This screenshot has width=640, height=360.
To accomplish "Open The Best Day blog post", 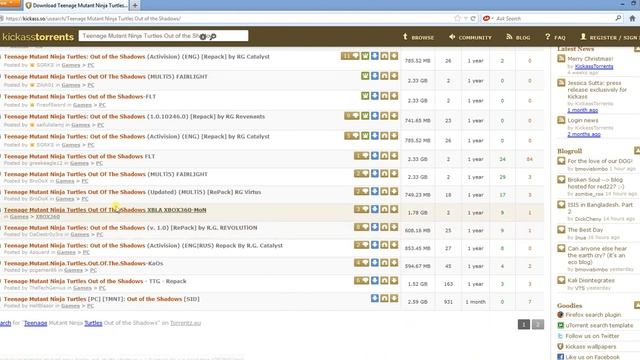I will click(x=585, y=230).
